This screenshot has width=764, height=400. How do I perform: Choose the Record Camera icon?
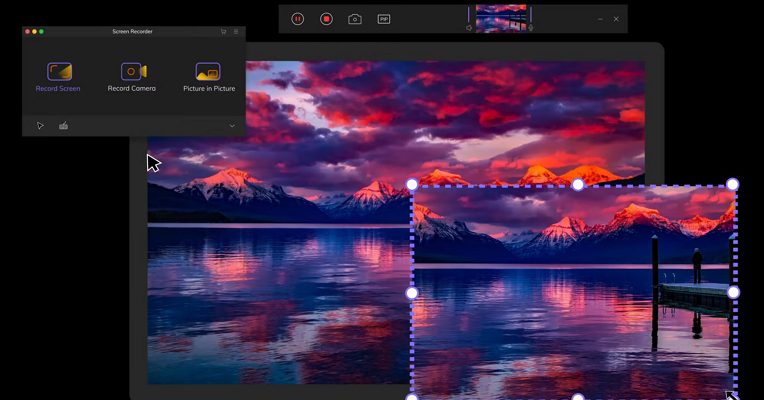133,71
